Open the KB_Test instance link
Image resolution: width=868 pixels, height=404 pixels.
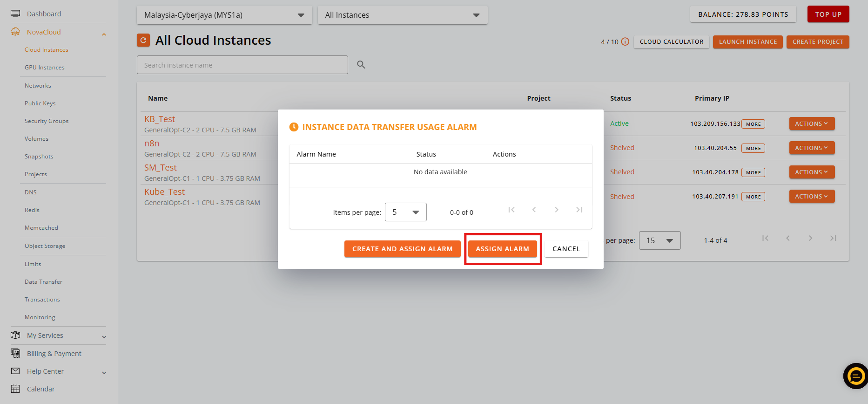[x=160, y=119]
